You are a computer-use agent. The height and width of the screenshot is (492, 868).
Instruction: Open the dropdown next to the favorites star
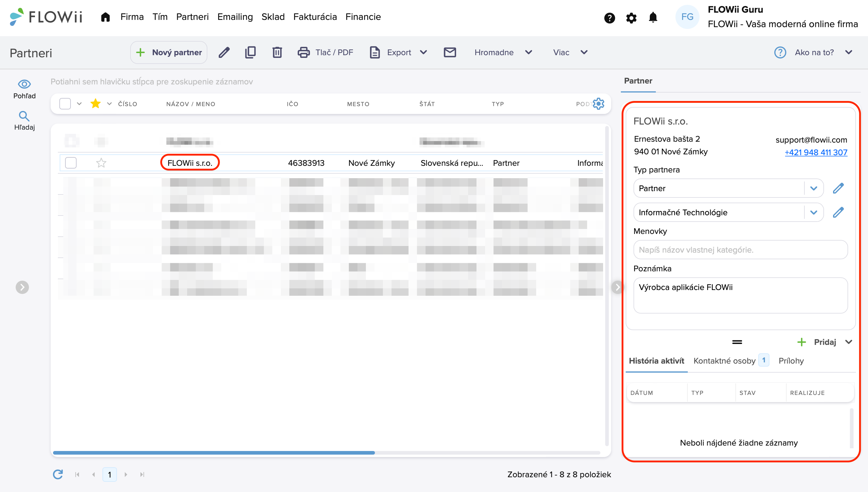point(109,104)
